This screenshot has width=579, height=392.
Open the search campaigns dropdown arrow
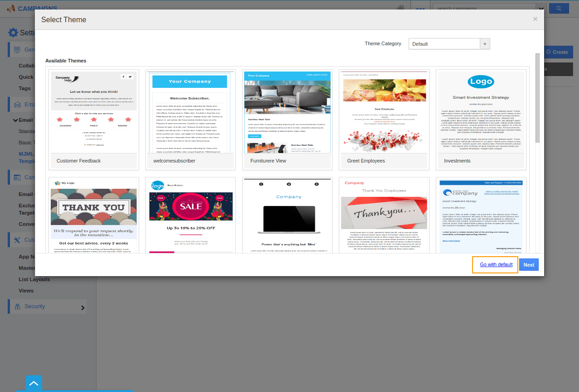[540, 9]
